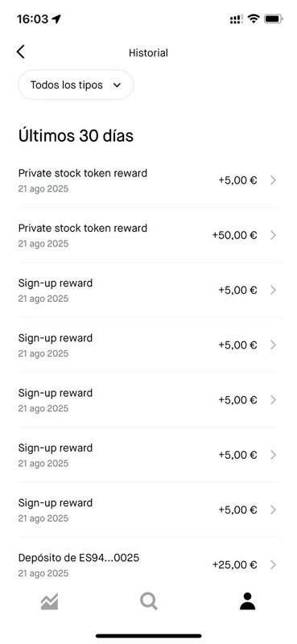Open the Depósito de ES94...0025 entry

148,565
